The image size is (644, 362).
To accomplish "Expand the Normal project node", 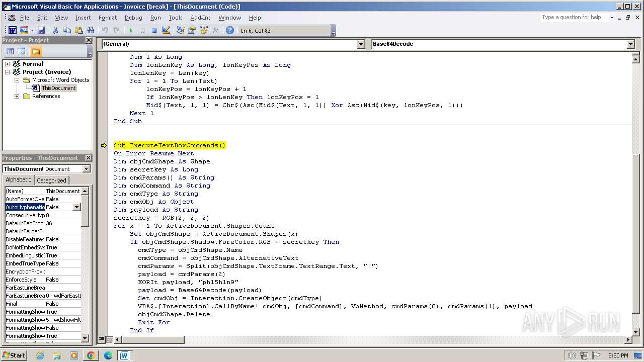I will [x=8, y=64].
